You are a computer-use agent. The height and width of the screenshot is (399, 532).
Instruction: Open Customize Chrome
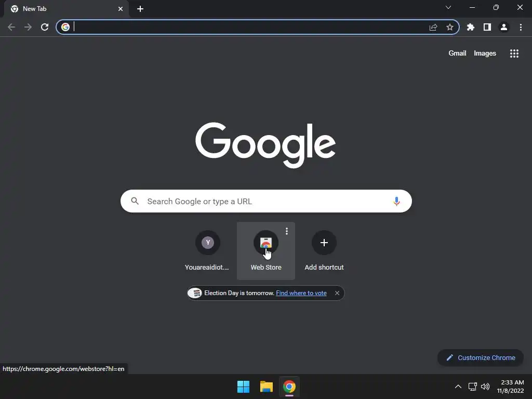(481, 357)
